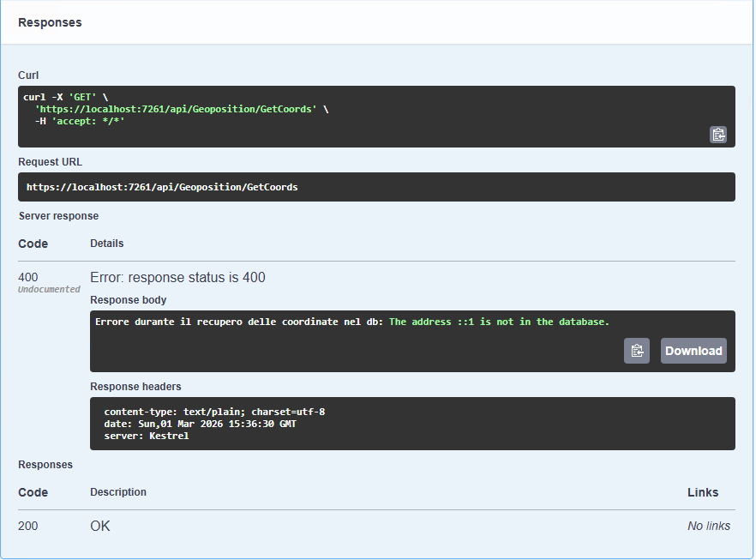This screenshot has width=756, height=560.
Task: Click the Response headers label
Action: [x=135, y=387]
